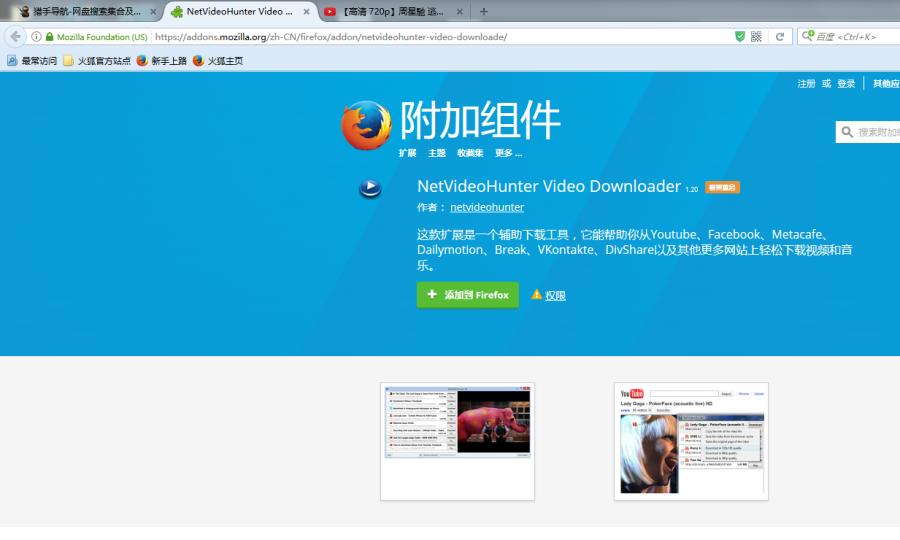Click the Mozilla Foundation (US) identity label
The image size is (900, 540).
(102, 37)
